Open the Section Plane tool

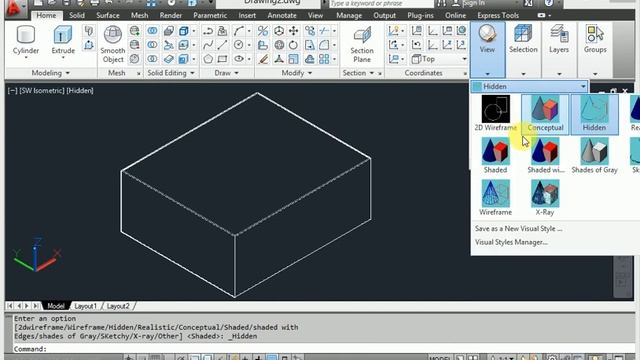[x=362, y=44]
